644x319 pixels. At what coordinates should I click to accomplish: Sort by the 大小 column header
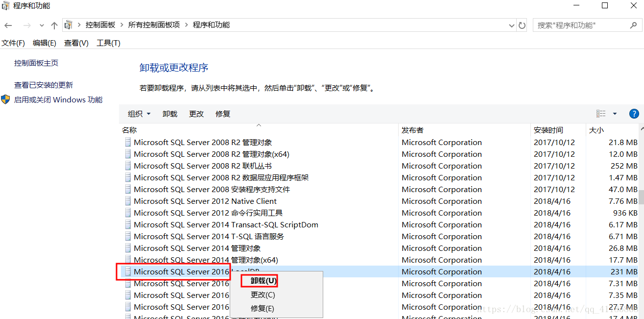pos(612,130)
